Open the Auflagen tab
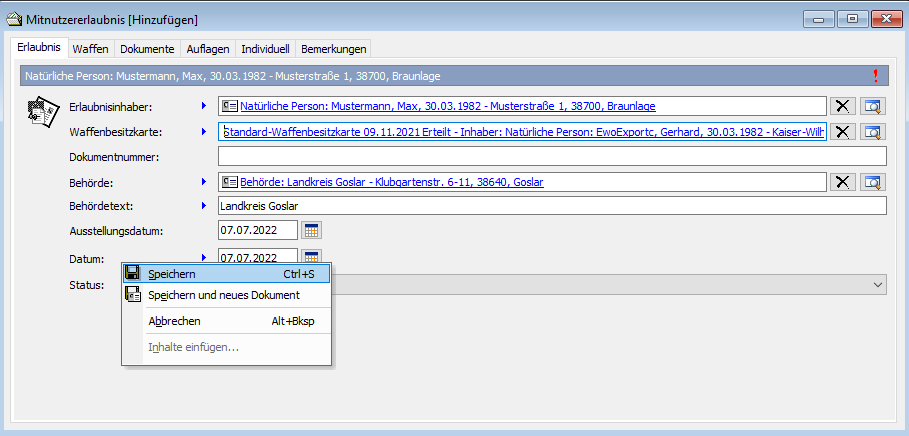Image resolution: width=909 pixels, height=436 pixels. coord(208,48)
